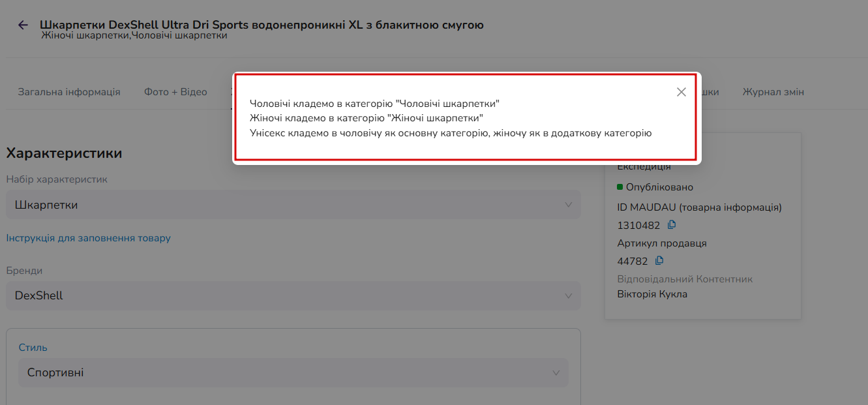Click the Стиль field label
This screenshot has height=405, width=868.
[33, 348]
